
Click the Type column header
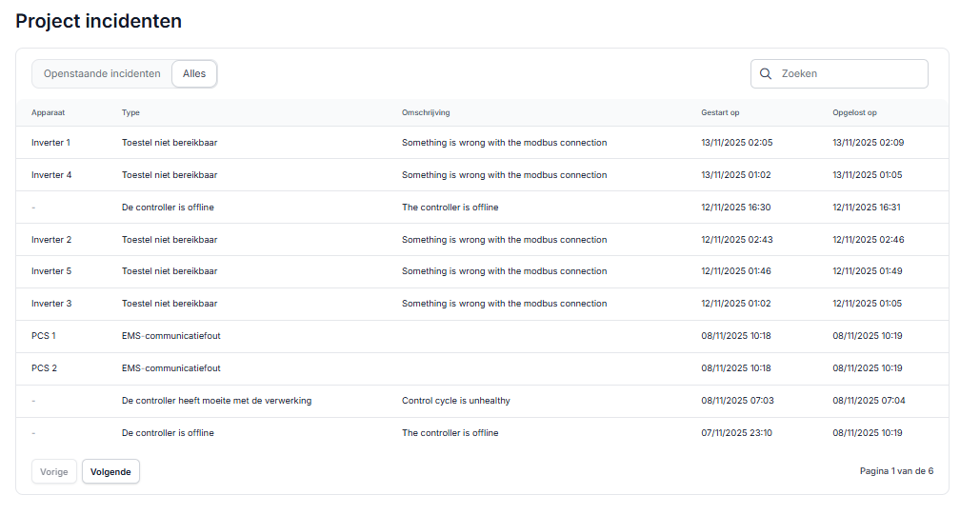[130, 113]
